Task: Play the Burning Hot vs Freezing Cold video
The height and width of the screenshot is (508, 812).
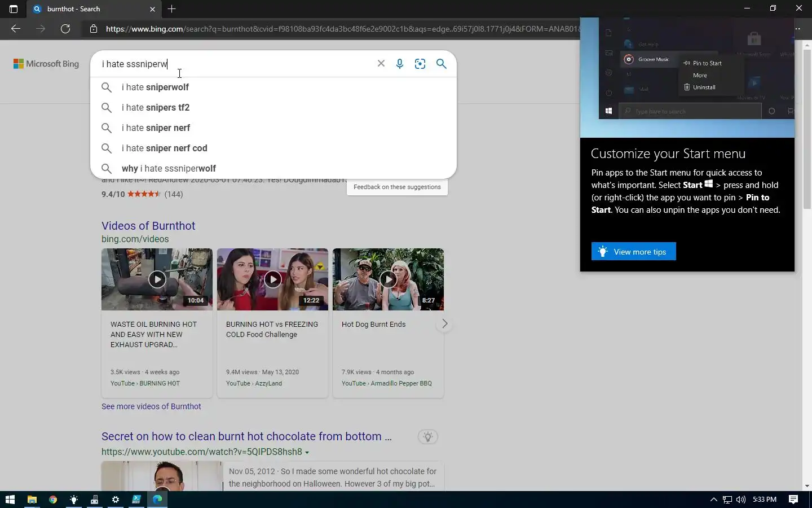Action: 272,279
